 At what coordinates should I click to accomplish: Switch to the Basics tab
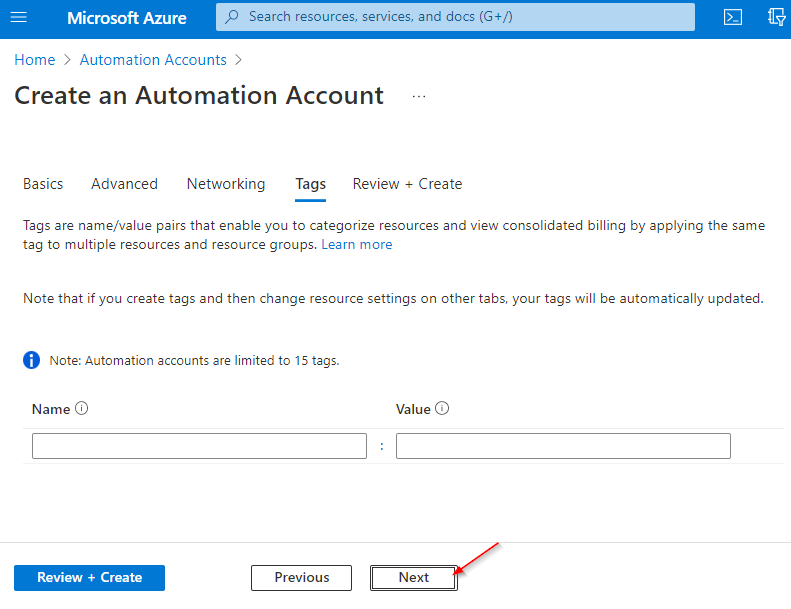(43, 184)
